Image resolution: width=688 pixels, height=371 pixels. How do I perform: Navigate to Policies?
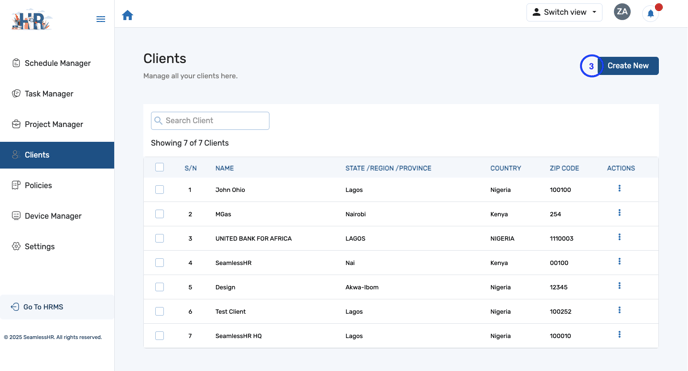[x=57, y=185]
